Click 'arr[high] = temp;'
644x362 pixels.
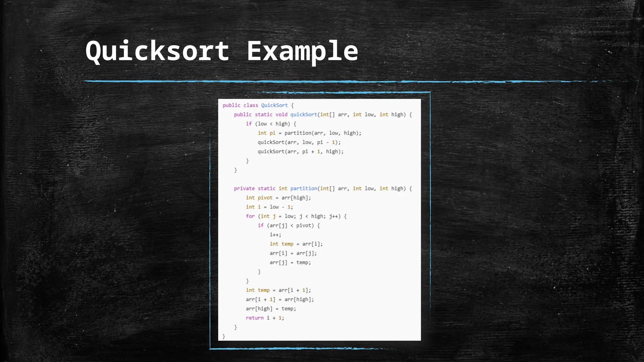point(271,309)
